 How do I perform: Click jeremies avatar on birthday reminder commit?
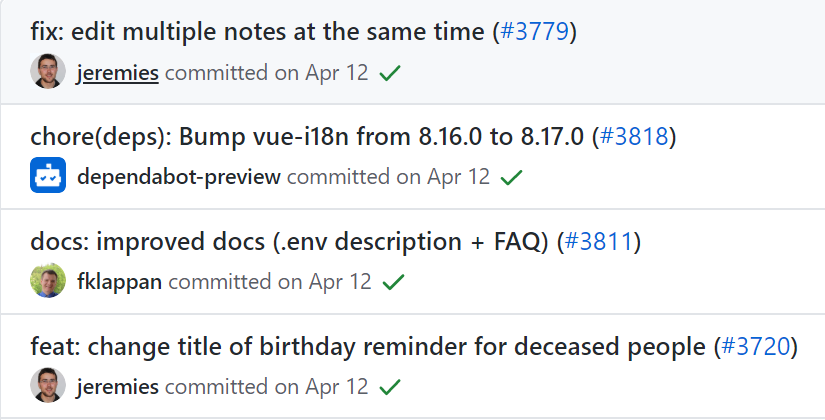[48, 385]
